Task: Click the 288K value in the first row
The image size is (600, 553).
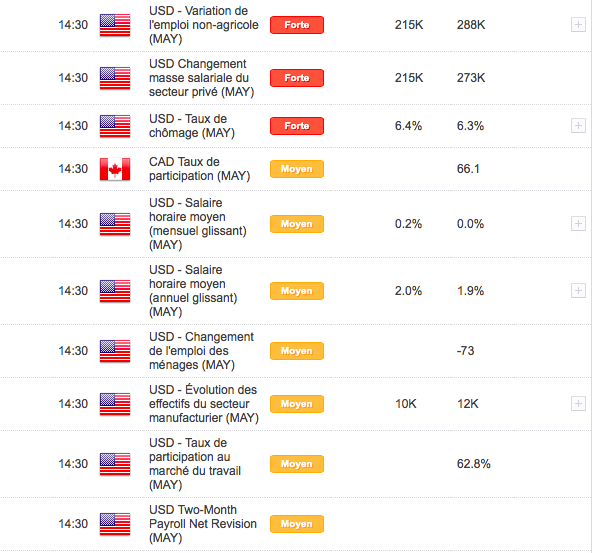Action: 470,25
